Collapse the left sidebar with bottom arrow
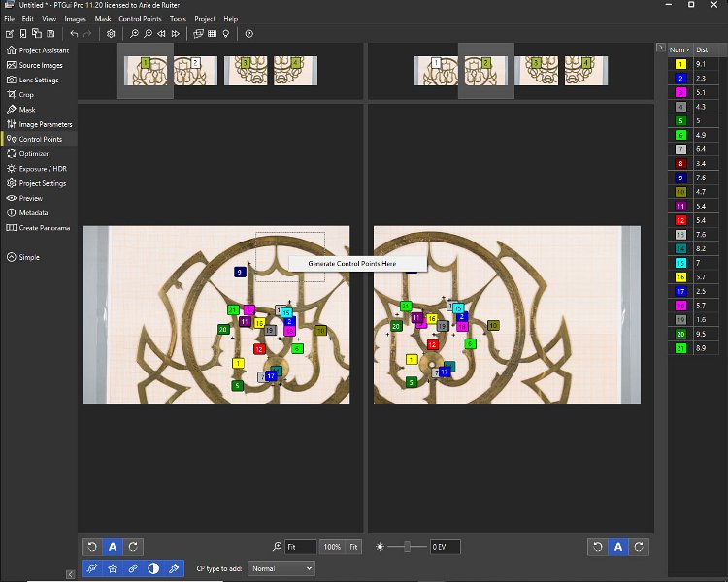The image size is (728, 582). point(69,574)
